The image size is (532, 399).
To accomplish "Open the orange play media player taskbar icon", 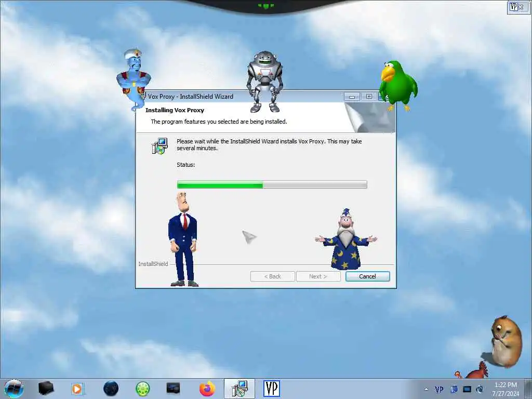I will tap(77, 389).
